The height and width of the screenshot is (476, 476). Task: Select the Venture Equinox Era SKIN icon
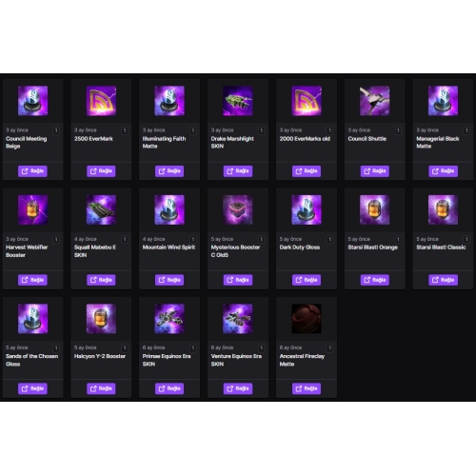(x=238, y=319)
